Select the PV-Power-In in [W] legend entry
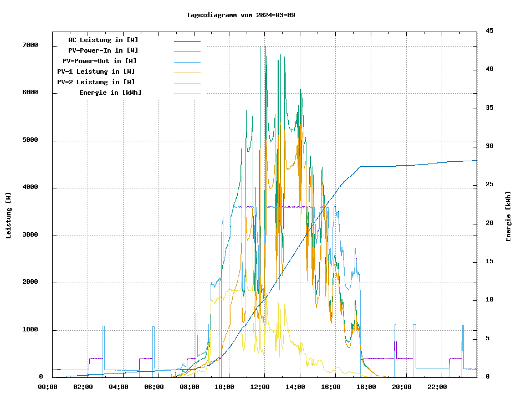 107,50
